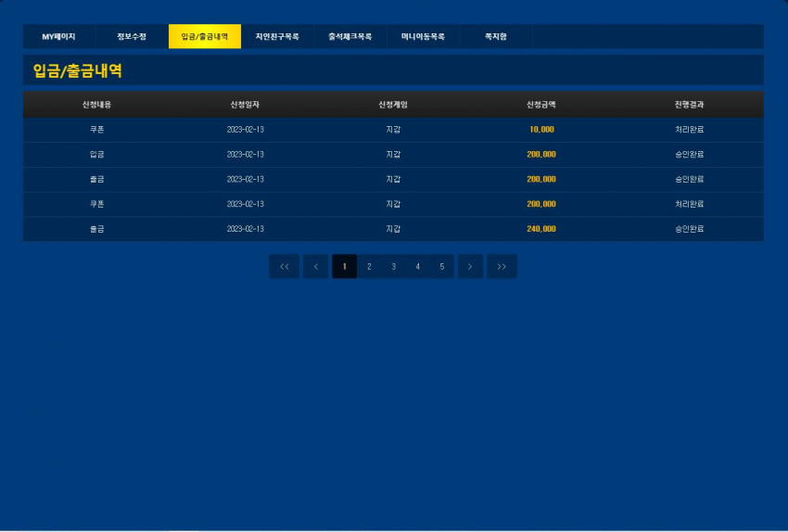
Task: Click the date in the 240,000 row
Action: click(246, 229)
